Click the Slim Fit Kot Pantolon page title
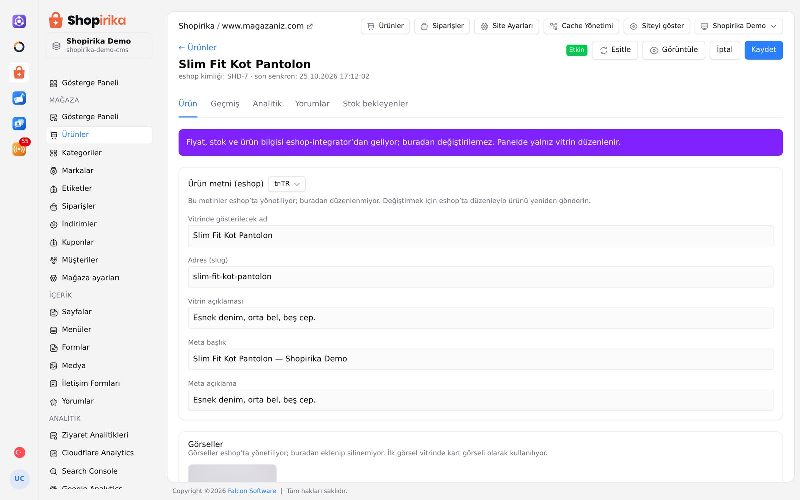This screenshot has width=800, height=500. 244,64
